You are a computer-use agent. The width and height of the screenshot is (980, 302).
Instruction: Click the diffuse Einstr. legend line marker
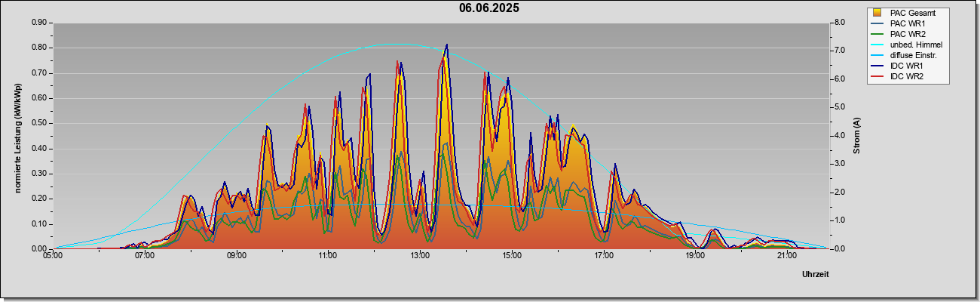coord(877,55)
